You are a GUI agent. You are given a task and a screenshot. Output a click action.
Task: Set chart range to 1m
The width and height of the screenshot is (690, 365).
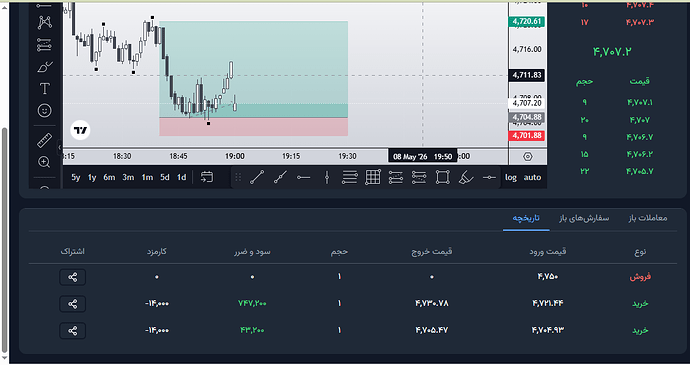click(x=147, y=177)
